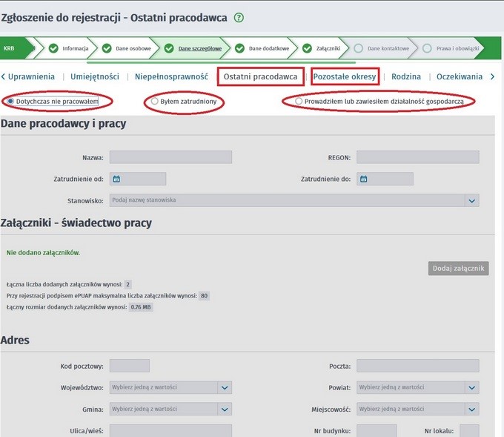This screenshot has width=504, height=437.
Task: Expand the Stanowisko dropdown
Action: tap(471, 200)
